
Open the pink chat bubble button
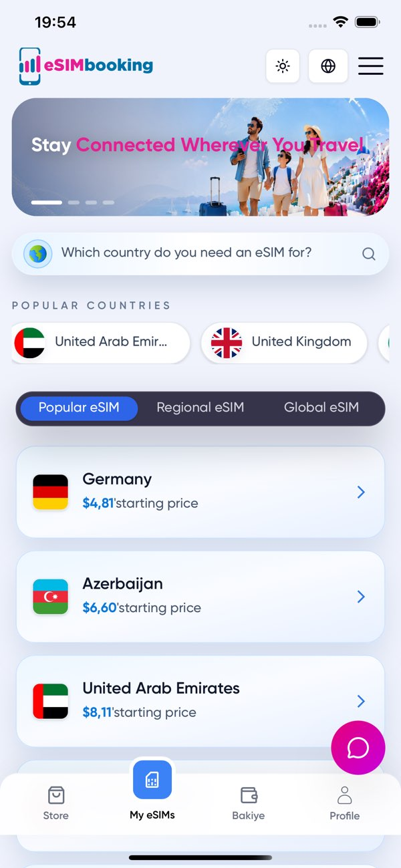358,748
